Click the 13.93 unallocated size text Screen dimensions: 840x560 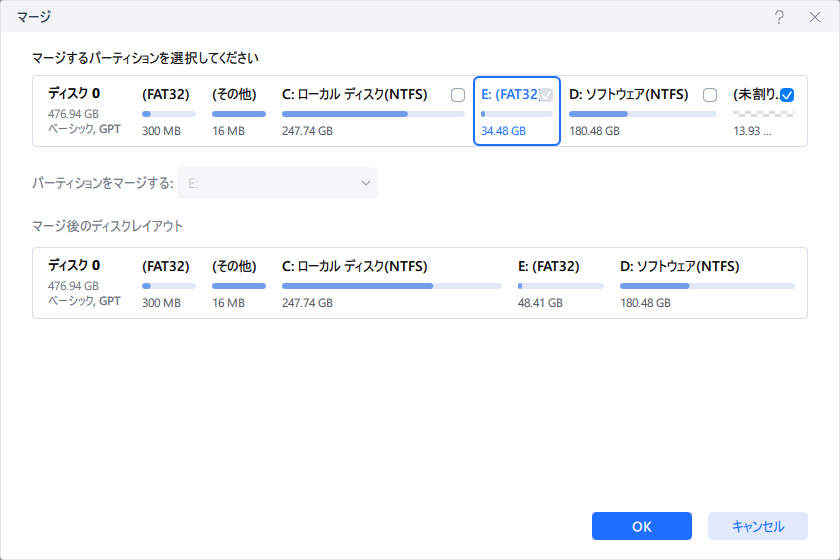(753, 131)
